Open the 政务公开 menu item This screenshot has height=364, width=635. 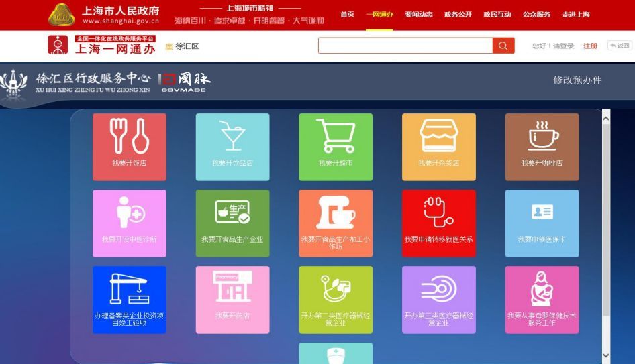click(x=458, y=15)
